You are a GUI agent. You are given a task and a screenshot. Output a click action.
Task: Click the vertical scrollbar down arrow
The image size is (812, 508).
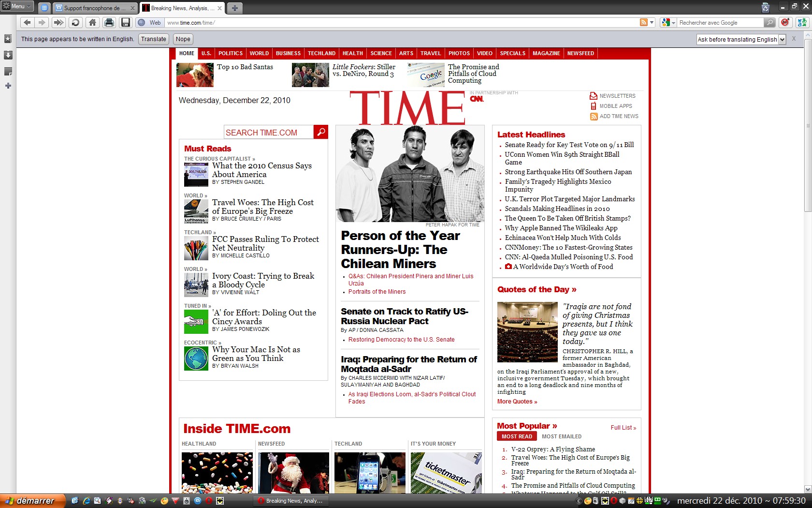pos(808,489)
